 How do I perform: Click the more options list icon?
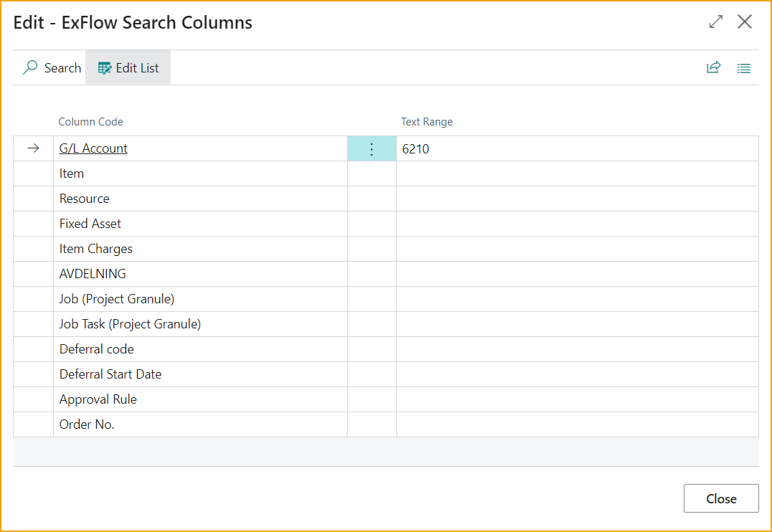(744, 68)
